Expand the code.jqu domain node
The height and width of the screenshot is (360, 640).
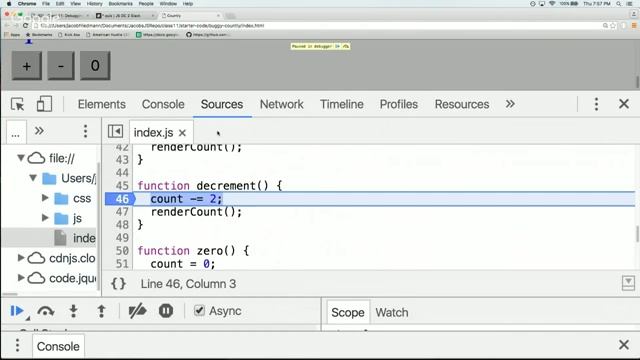[20, 278]
